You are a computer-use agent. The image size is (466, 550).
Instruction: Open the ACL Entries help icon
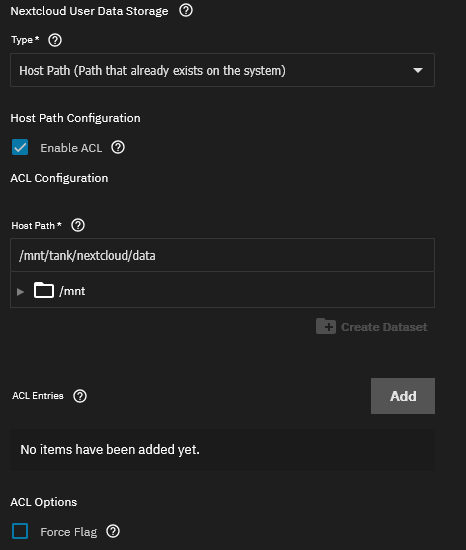coord(80,396)
